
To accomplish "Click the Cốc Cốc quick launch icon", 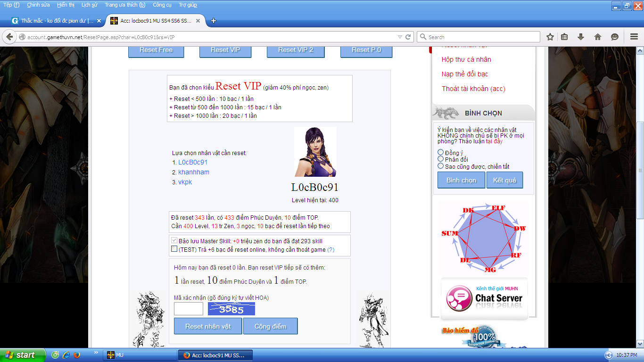I will click(55, 355).
